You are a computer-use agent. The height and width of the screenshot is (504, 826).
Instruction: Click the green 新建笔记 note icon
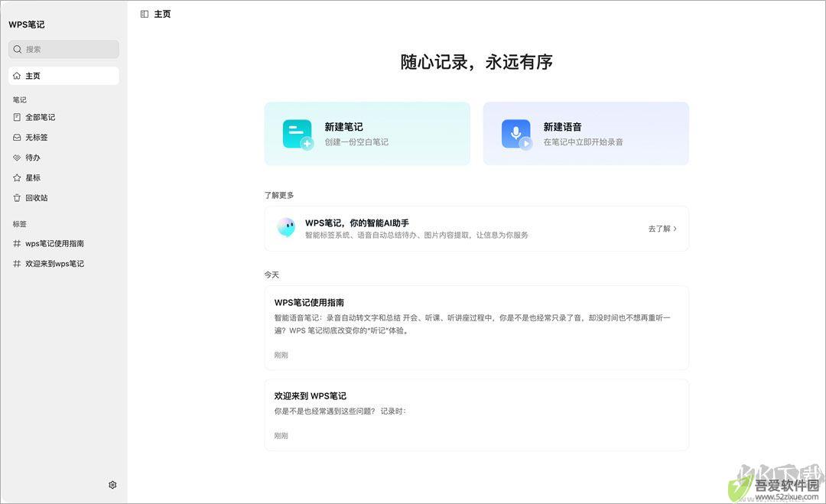tap(298, 135)
